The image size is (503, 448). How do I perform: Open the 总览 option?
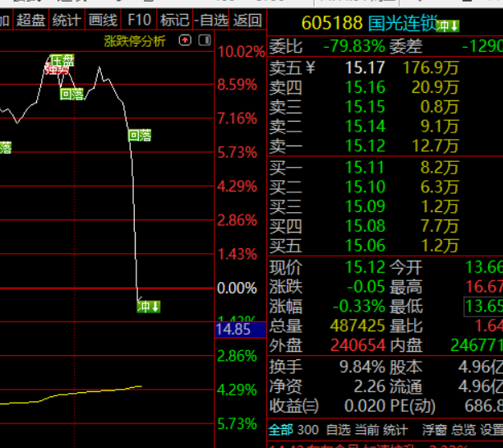[x=464, y=430]
